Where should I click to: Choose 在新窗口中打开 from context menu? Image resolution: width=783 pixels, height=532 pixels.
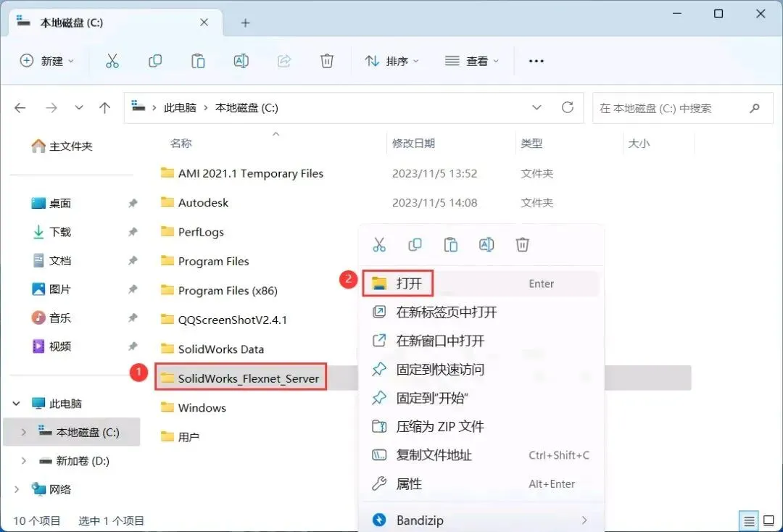click(481, 341)
